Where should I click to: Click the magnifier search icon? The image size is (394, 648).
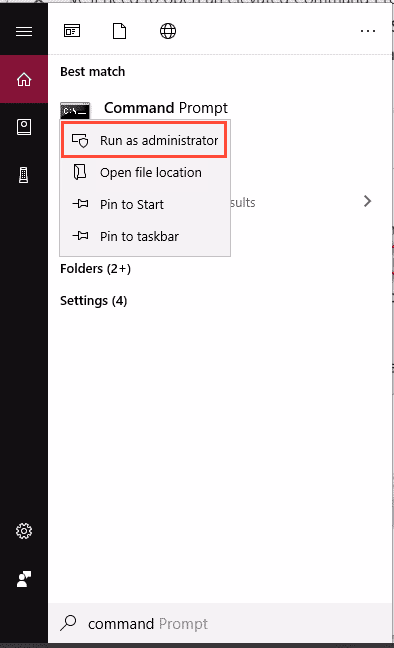click(x=68, y=623)
